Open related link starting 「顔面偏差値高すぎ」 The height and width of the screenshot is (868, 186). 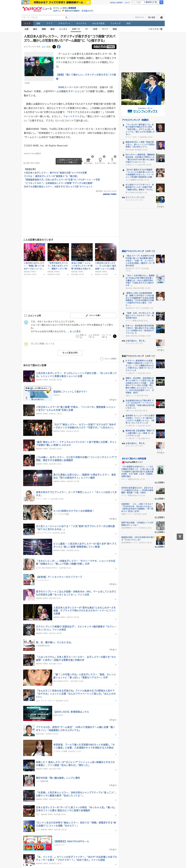pyautogui.click(x=62, y=180)
